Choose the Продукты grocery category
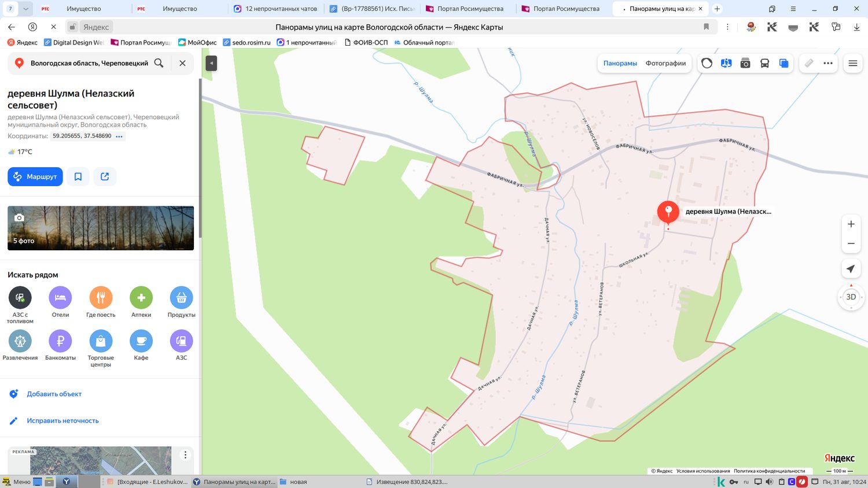Screen dimensions: 868x488 point(181,298)
